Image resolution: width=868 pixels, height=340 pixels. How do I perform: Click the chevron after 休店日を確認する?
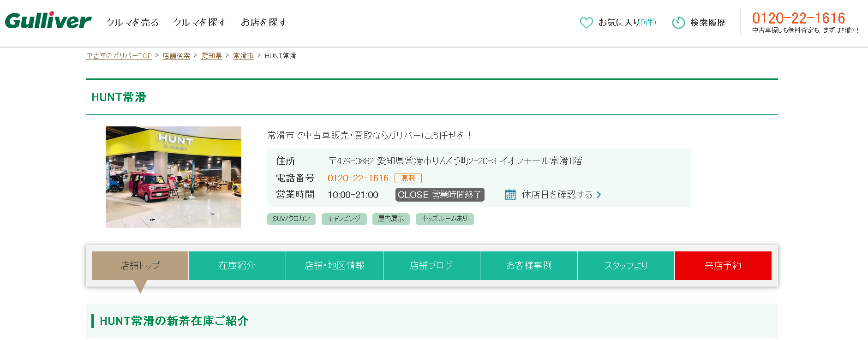pos(599,195)
